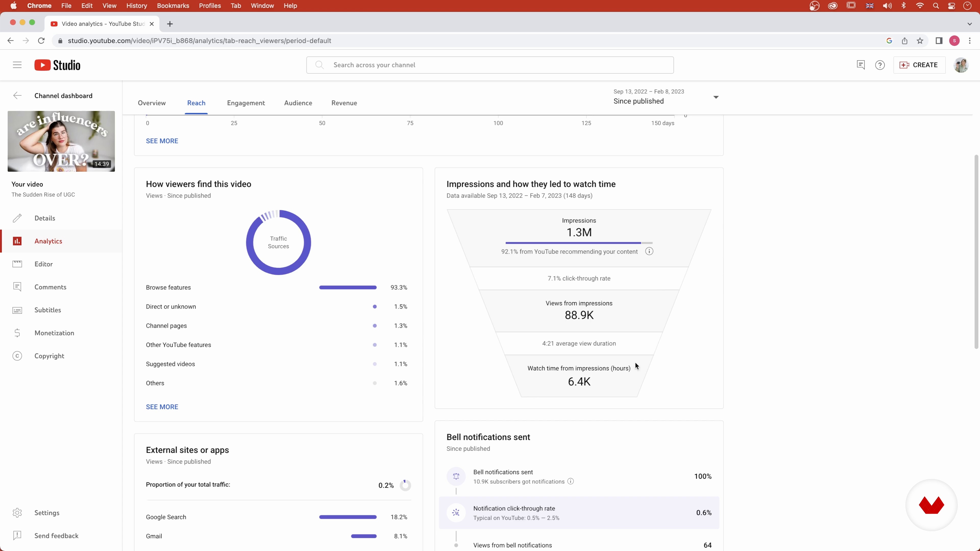Reload the page in Chrome
The height and width of the screenshot is (551, 980).
pos(41,41)
